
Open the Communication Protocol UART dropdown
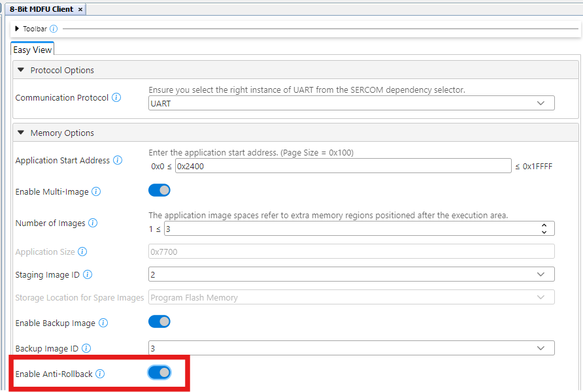(352, 103)
